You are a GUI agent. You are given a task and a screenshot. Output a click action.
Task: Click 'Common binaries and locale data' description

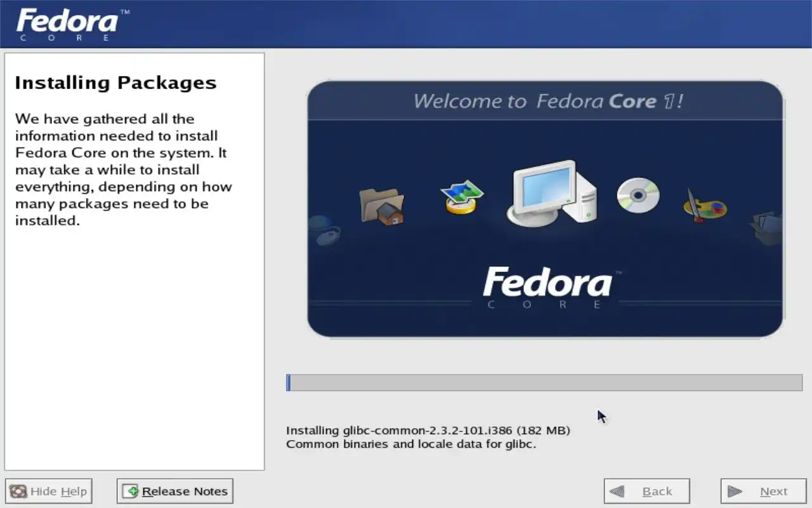tap(411, 444)
